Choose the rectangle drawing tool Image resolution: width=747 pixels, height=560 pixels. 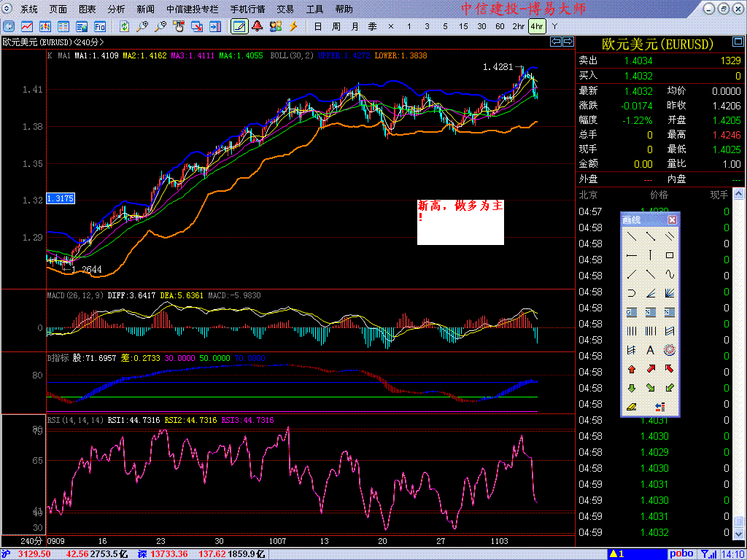point(670,255)
